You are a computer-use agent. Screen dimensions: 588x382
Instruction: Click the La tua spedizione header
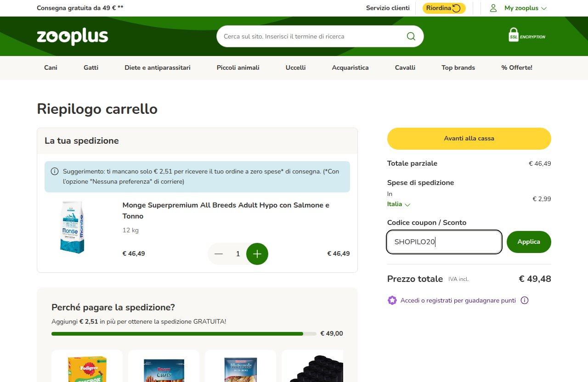pos(82,141)
